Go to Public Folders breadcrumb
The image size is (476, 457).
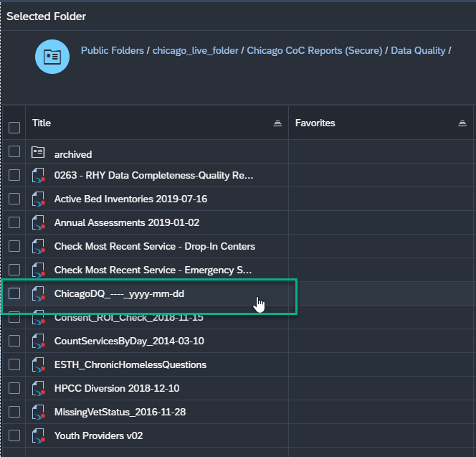tap(113, 50)
